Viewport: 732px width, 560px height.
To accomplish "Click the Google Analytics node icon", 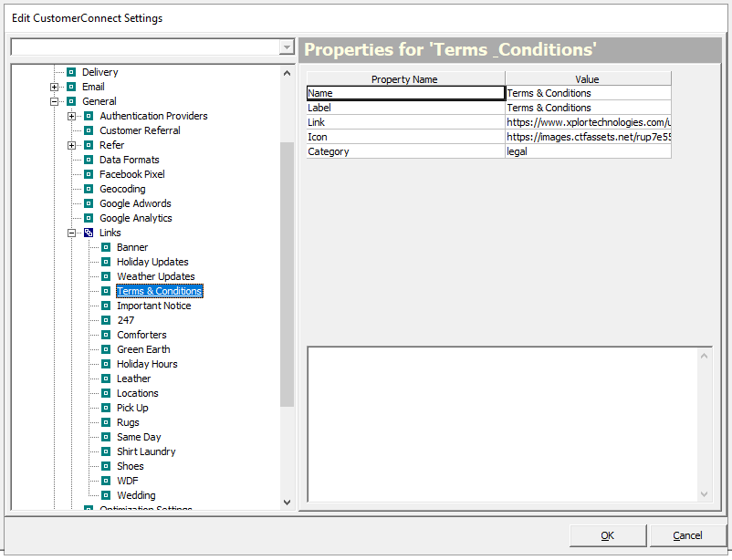I will pyautogui.click(x=89, y=218).
